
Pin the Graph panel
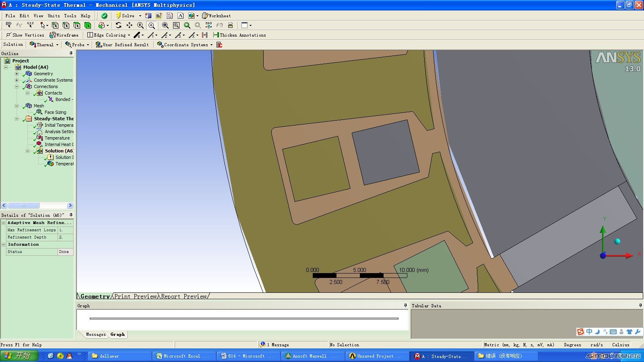coord(405,306)
